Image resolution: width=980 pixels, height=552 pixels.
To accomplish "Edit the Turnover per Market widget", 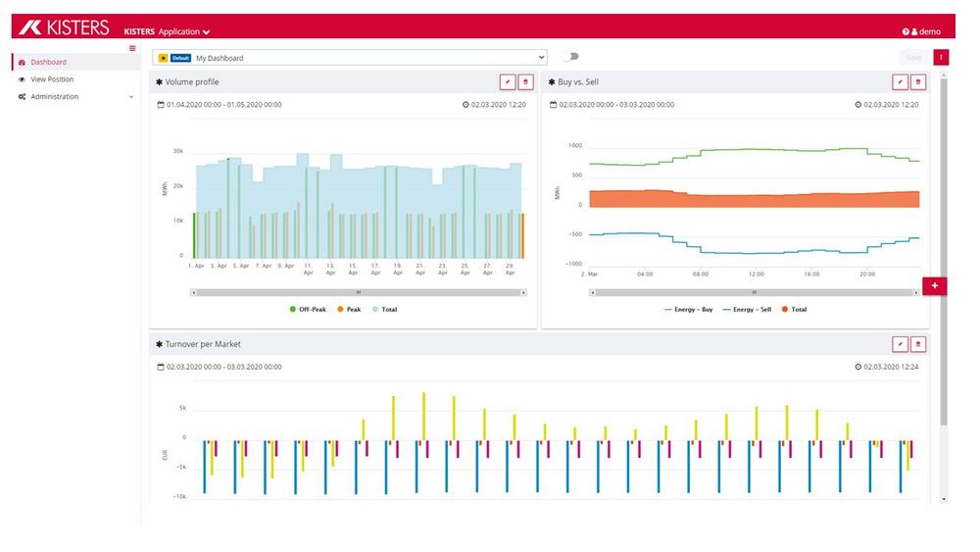I will 900,344.
